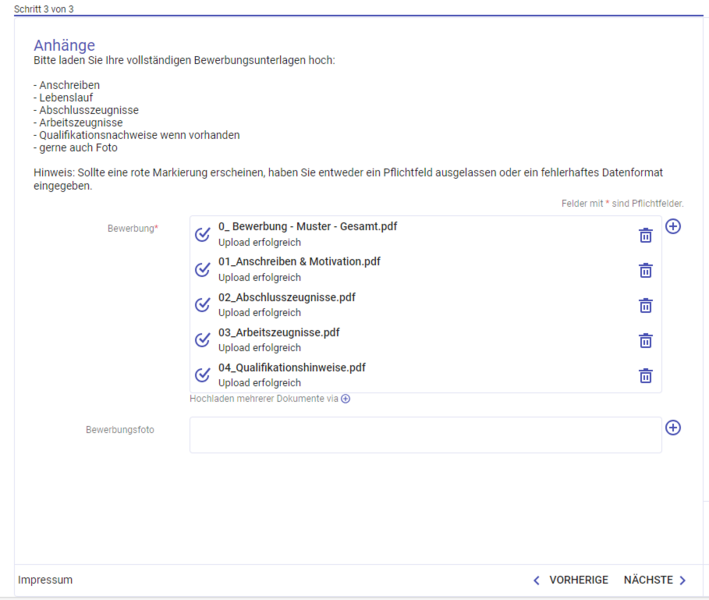Click '- Qualifikationsnachweise wenn vorhanden' list entry
709x600 pixels.
[x=137, y=135]
